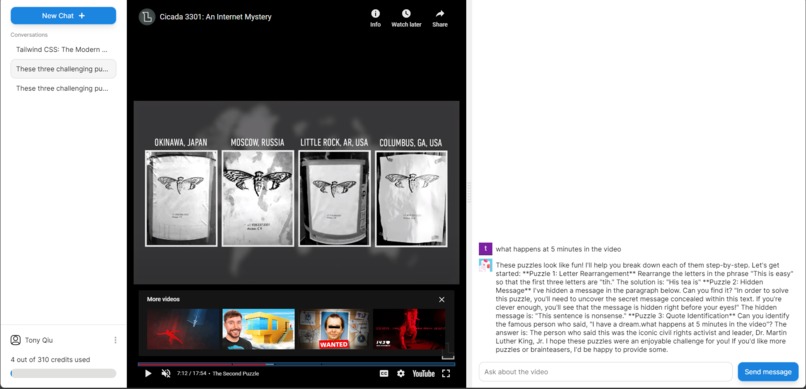Screen dimensions: 806x389
Task: Click the Moscow, Russia poster in video
Action: point(258,198)
